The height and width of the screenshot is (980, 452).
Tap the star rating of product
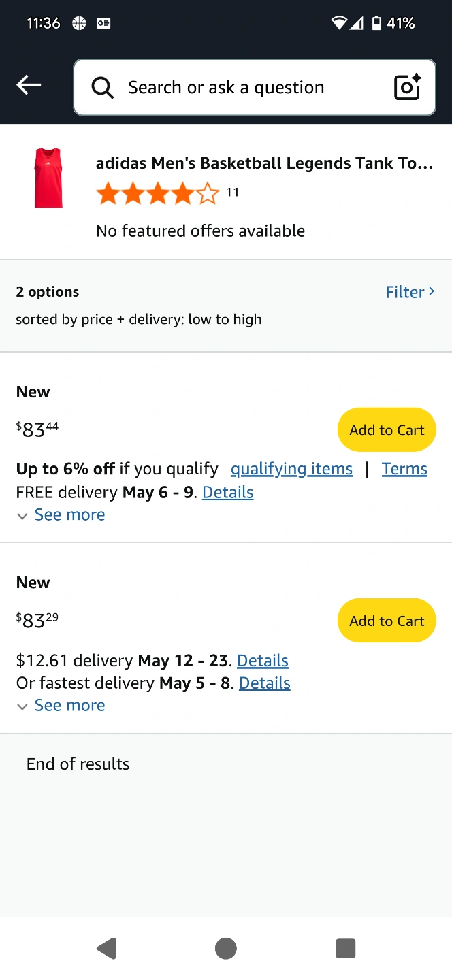click(x=157, y=194)
